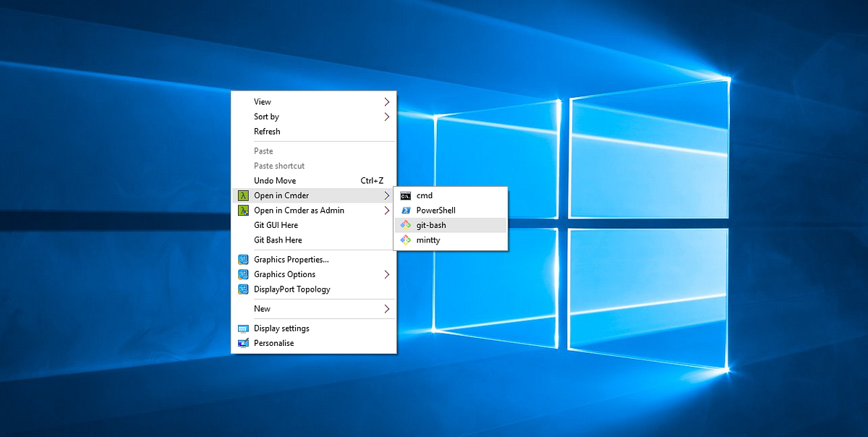This screenshot has width=868, height=437.
Task: Open the Graphics Options submenu chevron
Action: coord(388,273)
